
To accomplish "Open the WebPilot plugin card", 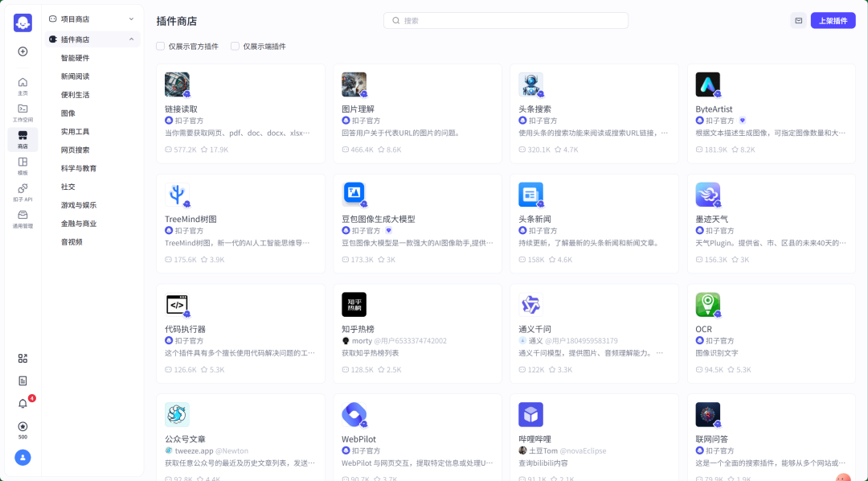I will click(x=417, y=434).
